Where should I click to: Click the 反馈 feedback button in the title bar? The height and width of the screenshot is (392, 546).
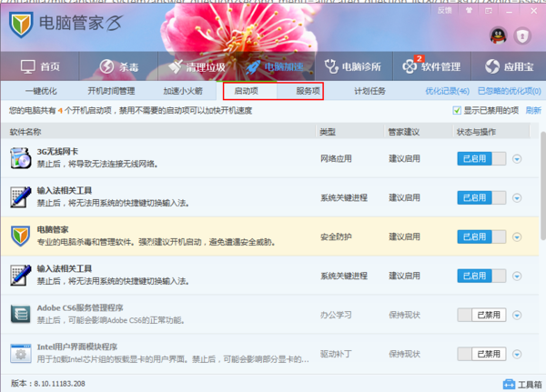pos(445,11)
